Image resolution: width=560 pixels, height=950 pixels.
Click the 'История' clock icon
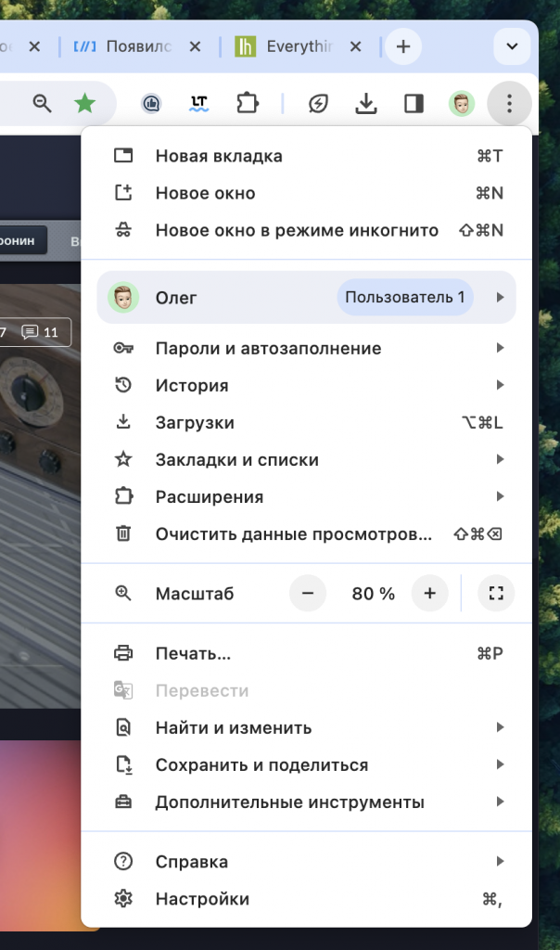(x=123, y=385)
